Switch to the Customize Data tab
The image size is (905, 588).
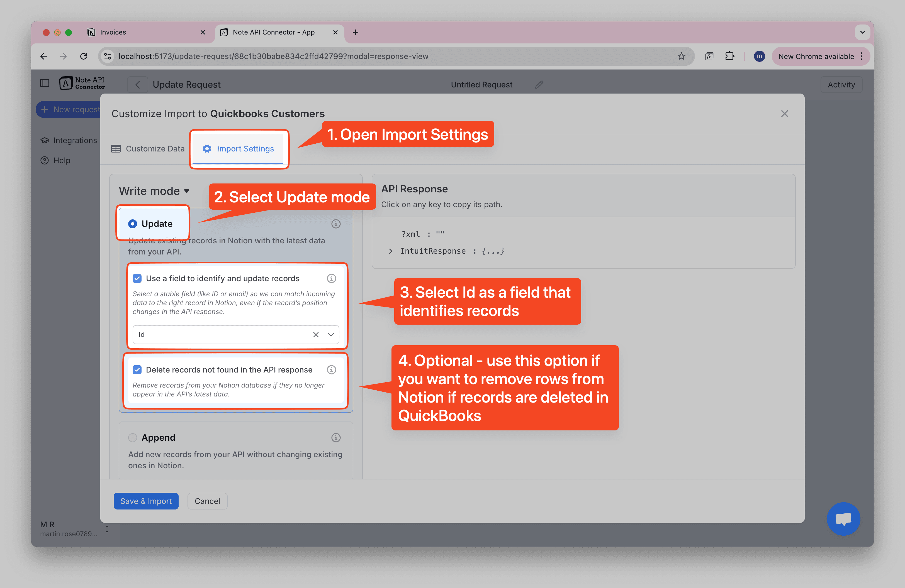point(148,149)
